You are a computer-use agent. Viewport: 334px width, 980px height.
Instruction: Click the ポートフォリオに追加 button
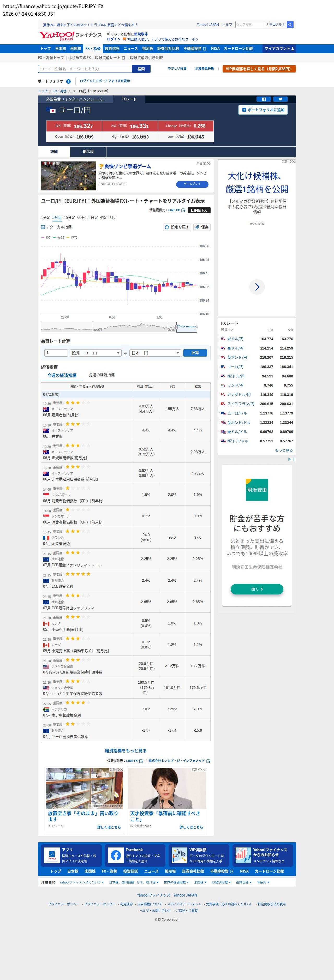point(263,110)
